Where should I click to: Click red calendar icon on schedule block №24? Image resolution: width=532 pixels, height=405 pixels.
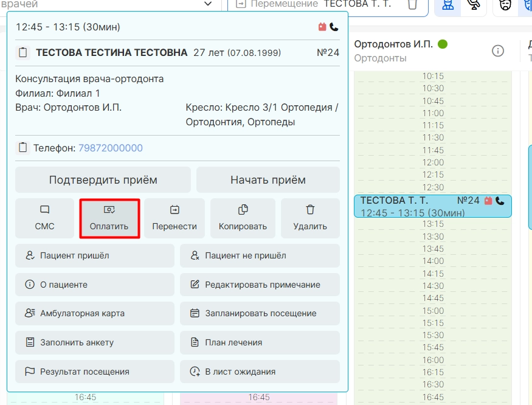coord(488,201)
